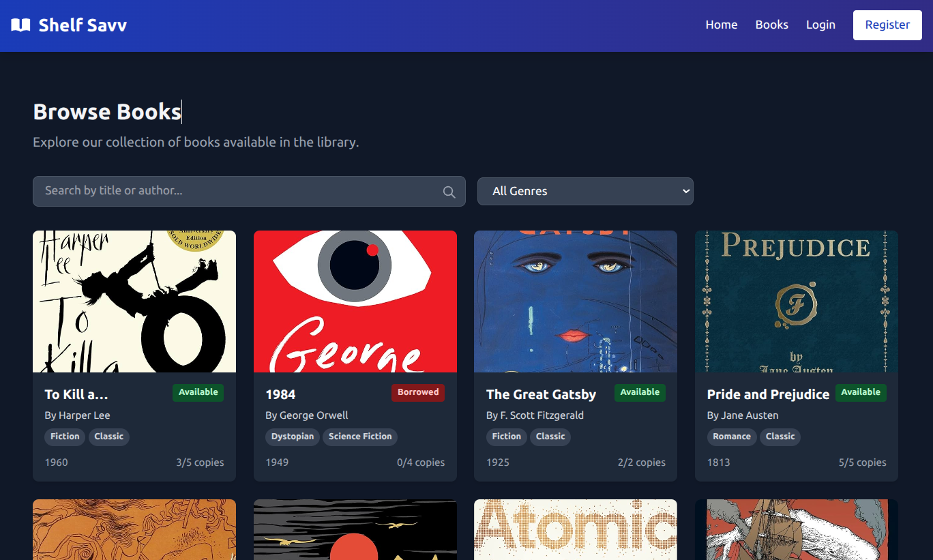Click 'By George Orwell' author text
This screenshot has height=560, width=933.
(307, 415)
